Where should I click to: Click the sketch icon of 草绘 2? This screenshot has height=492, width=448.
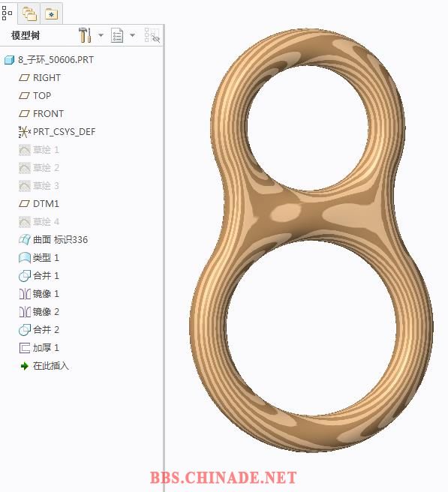tap(25, 168)
